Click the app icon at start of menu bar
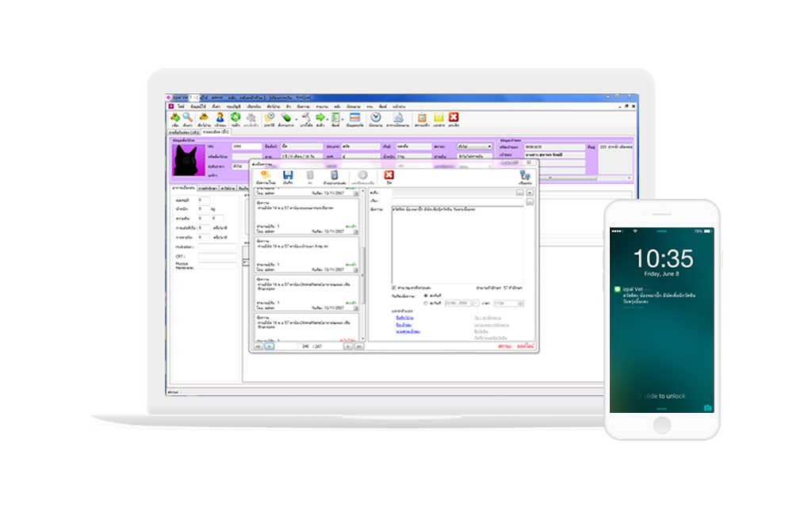 (x=171, y=106)
